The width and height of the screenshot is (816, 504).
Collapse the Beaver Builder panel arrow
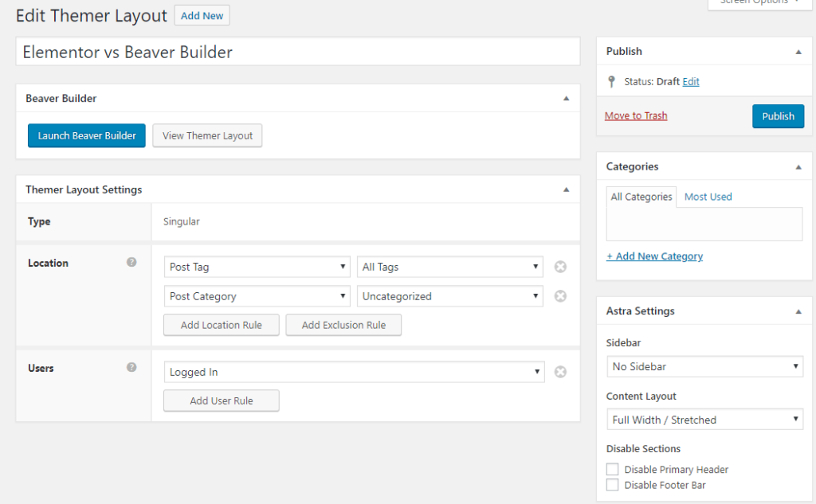(566, 99)
